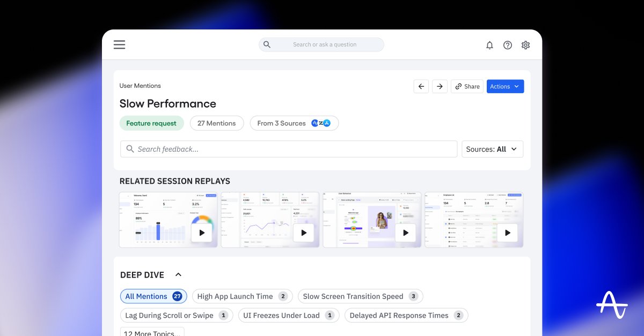Select Delayed API Response Times topic
644x336 pixels.
[406, 316]
